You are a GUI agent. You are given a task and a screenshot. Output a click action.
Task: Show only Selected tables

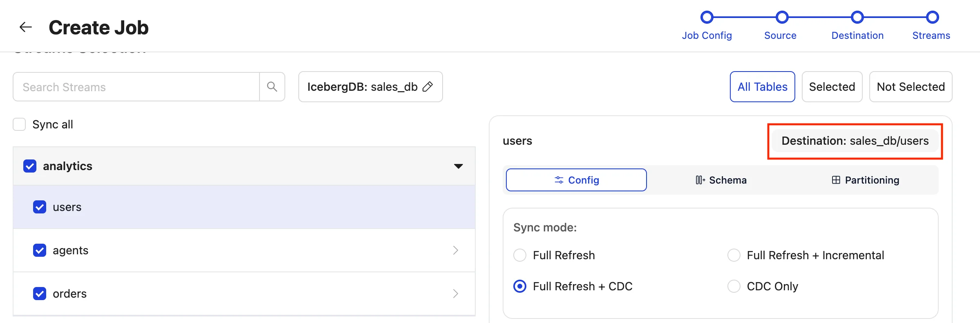click(x=832, y=87)
